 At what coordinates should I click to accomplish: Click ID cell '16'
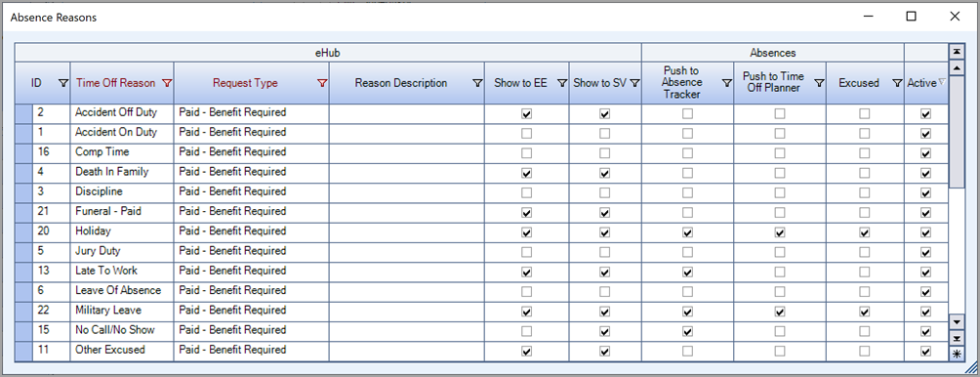click(51, 152)
